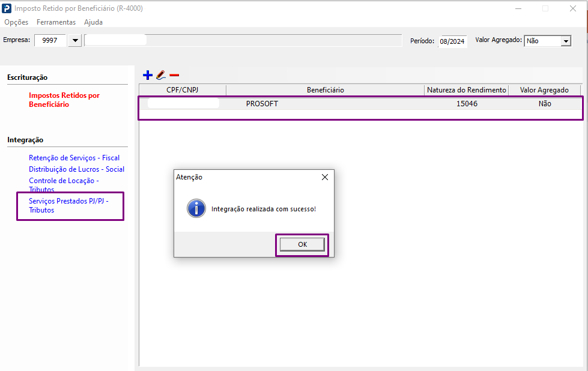Screen dimensions: 588x371
Task: Open Retenção de Serviços - Fiscal link
Action: [74, 158]
